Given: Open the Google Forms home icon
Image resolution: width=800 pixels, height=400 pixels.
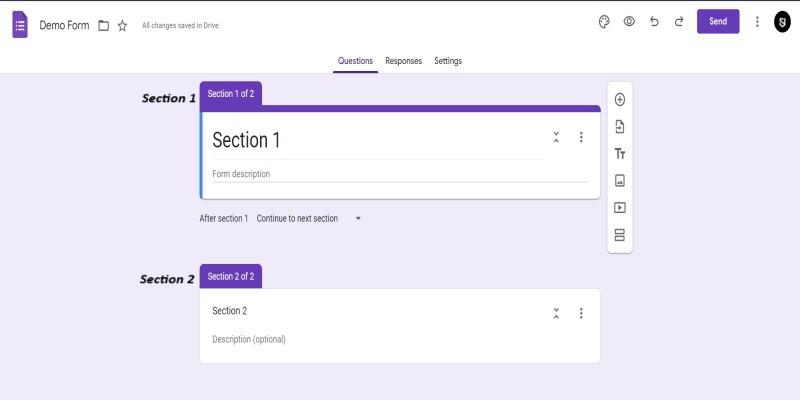Looking at the screenshot, I should coord(20,24).
